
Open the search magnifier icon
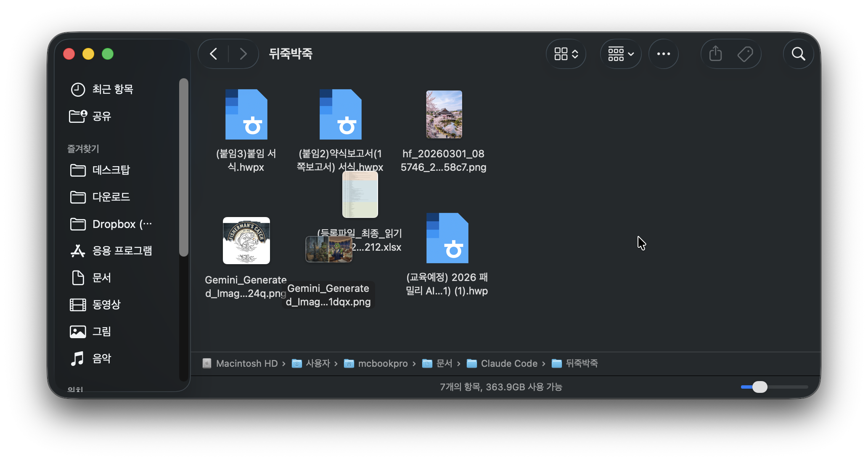click(798, 54)
